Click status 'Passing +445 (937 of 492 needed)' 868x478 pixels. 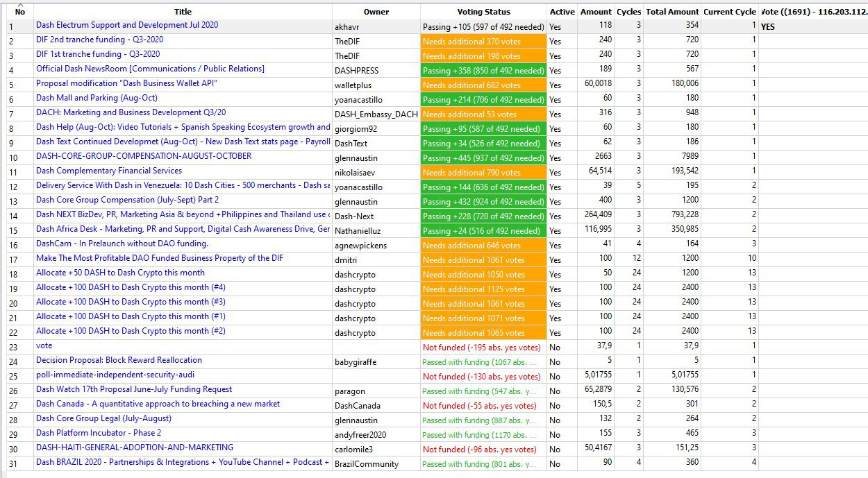tap(484, 157)
